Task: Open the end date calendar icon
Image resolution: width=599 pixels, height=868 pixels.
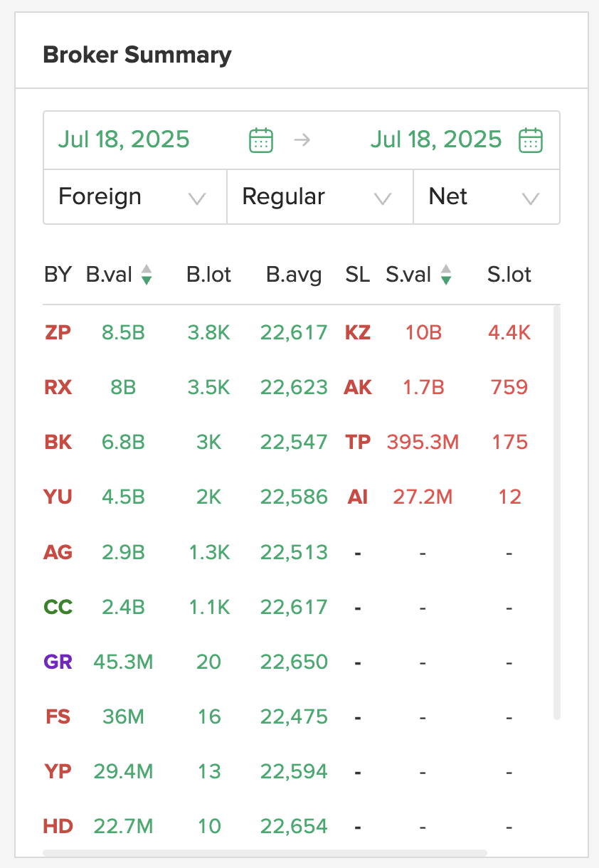Action: coord(531,139)
